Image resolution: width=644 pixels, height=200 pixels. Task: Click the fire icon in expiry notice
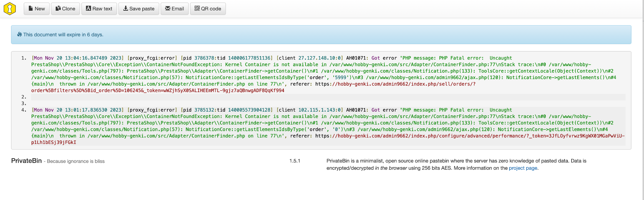tap(19, 34)
